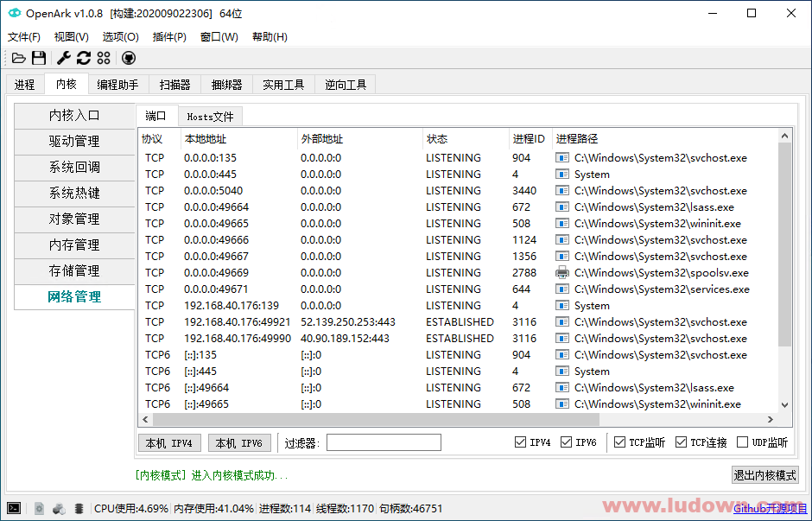Select the 内核 tab
Viewport: 812px width, 521px height.
[67, 84]
